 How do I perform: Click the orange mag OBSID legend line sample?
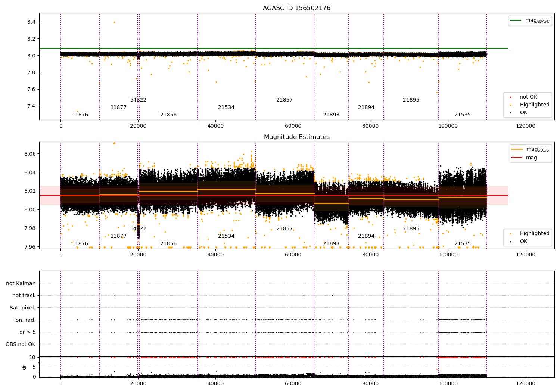(517, 149)
